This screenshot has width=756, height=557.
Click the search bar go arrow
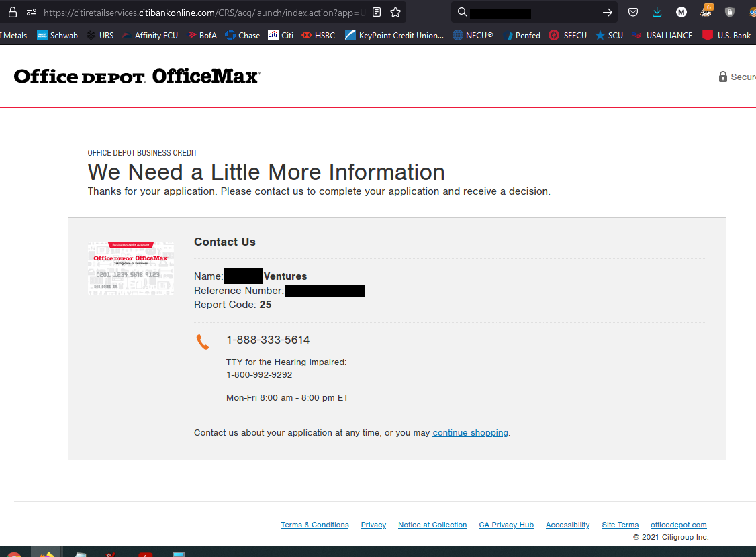(x=608, y=12)
